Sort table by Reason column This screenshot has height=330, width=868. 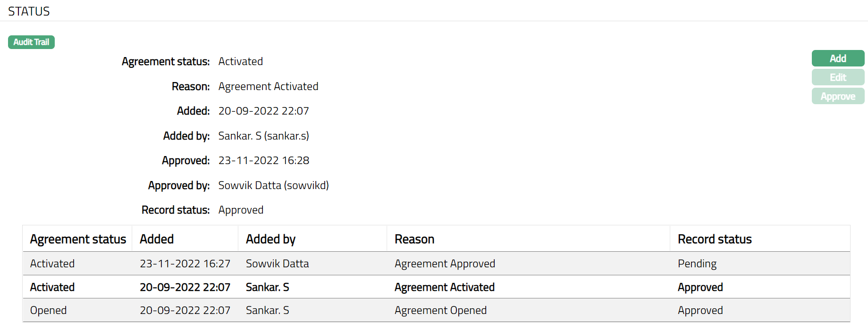click(414, 239)
